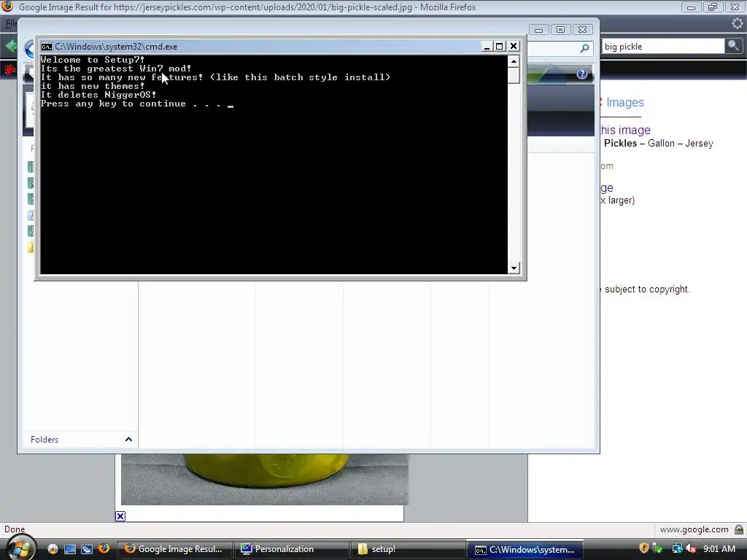
Task: Click the cmd window scroll down arrow
Action: [514, 268]
